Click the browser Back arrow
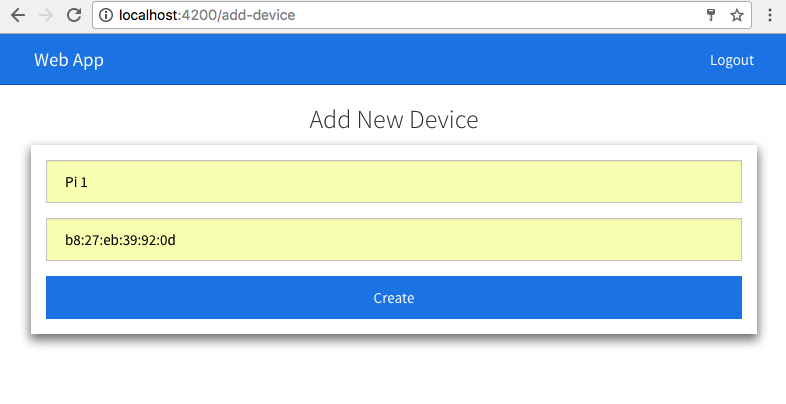Screen dimensions: 786x404 [x=17, y=16]
